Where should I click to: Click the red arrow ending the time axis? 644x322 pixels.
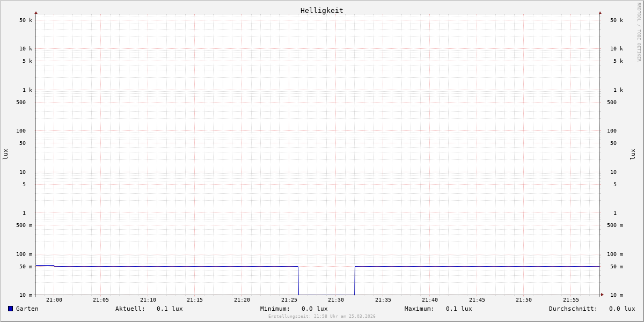pos(602,295)
